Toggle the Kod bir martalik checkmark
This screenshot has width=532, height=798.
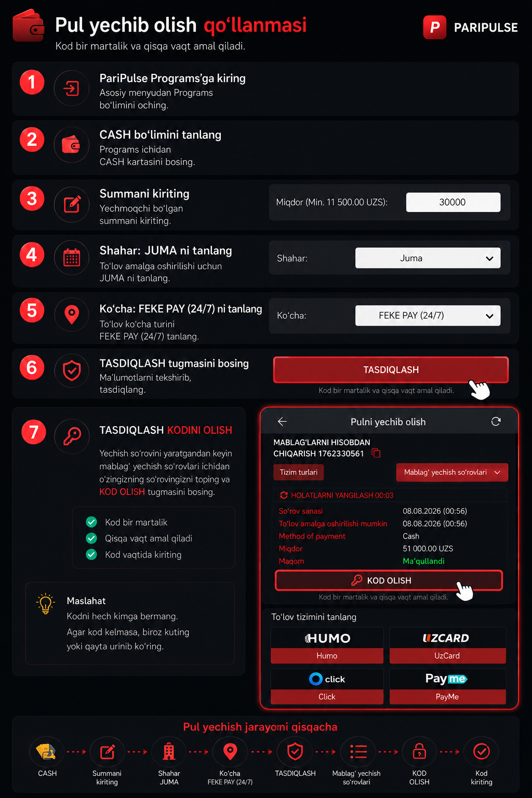click(91, 522)
